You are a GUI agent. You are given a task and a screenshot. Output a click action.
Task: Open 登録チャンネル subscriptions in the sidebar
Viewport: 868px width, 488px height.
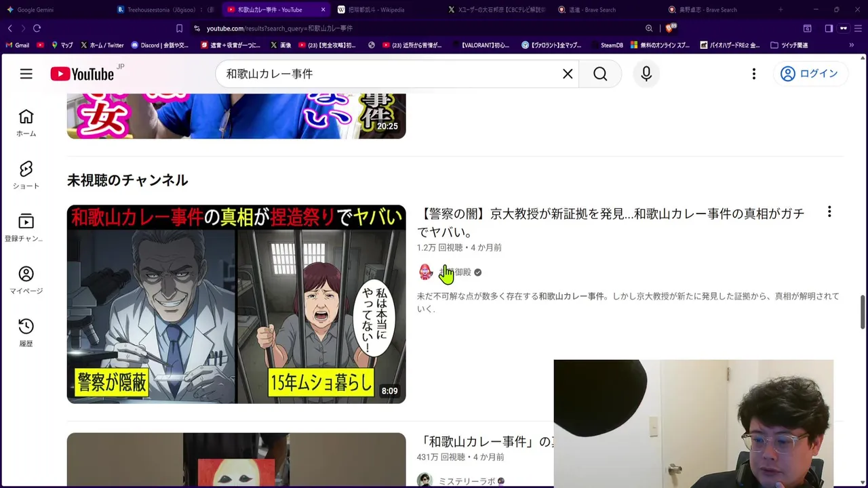tap(26, 228)
